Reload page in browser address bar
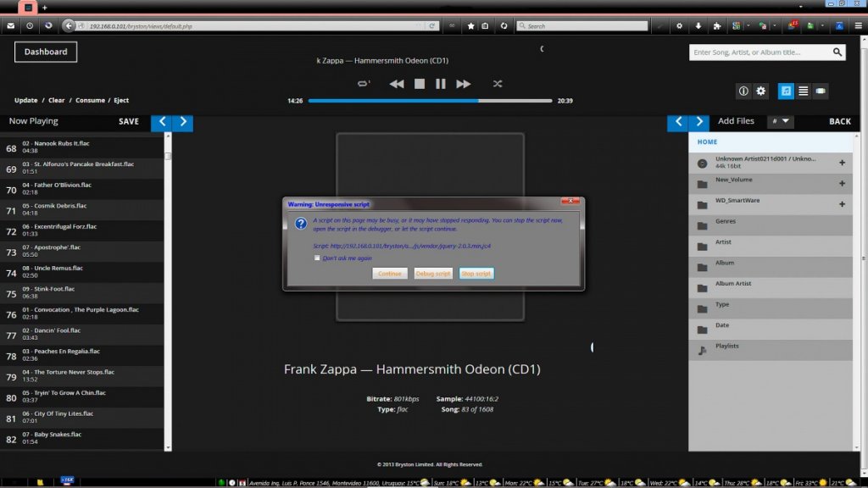The image size is (868, 488). pyautogui.click(x=431, y=26)
